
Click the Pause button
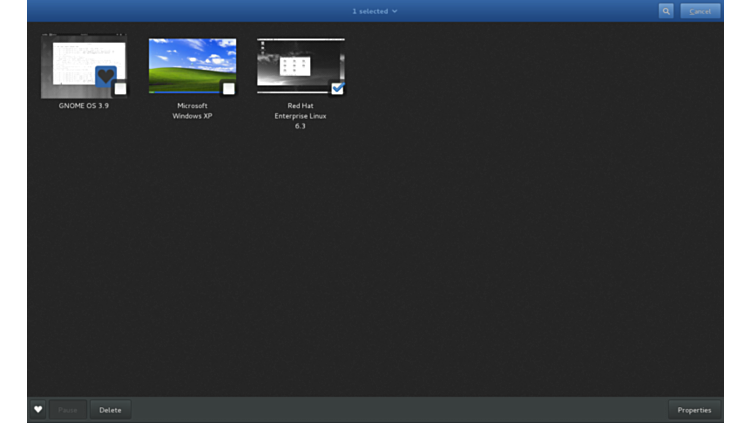[68, 410]
